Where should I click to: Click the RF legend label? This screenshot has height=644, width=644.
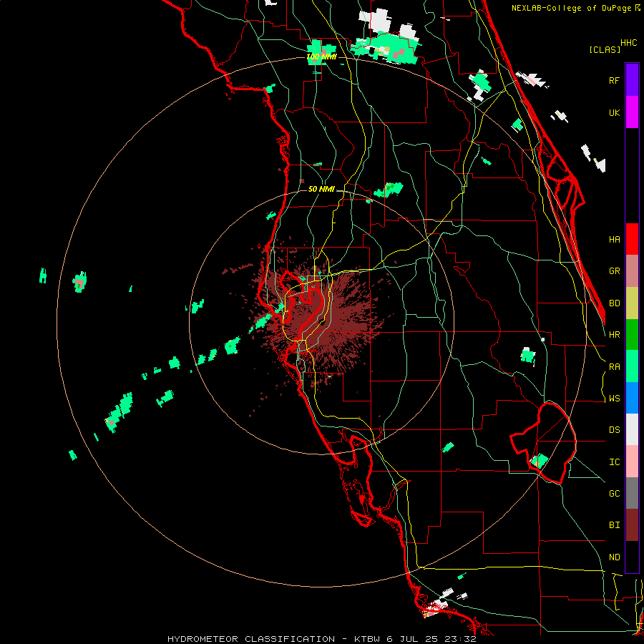pos(614,80)
